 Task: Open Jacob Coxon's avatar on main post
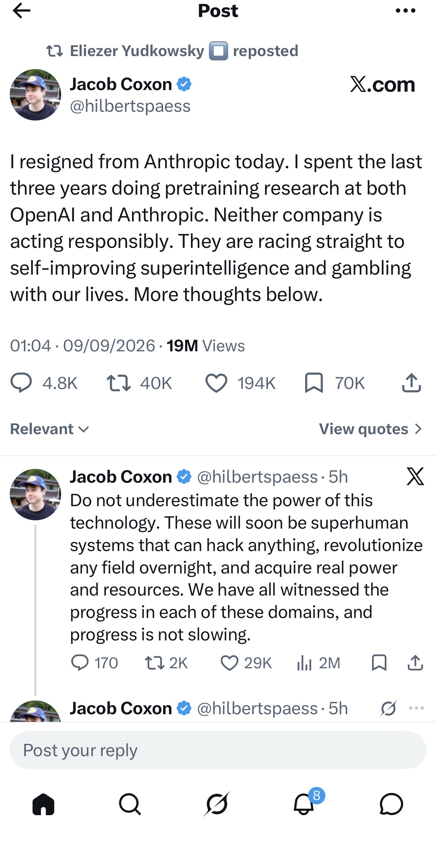tap(35, 95)
